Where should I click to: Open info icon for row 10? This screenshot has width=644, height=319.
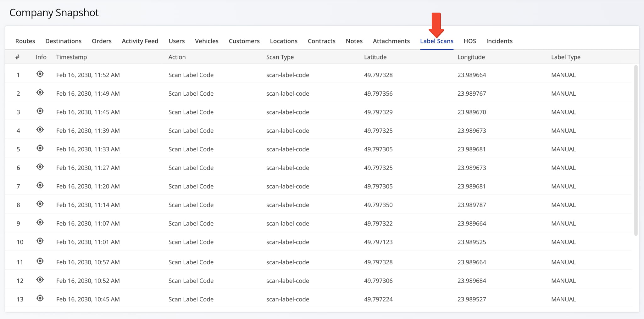pyautogui.click(x=40, y=241)
